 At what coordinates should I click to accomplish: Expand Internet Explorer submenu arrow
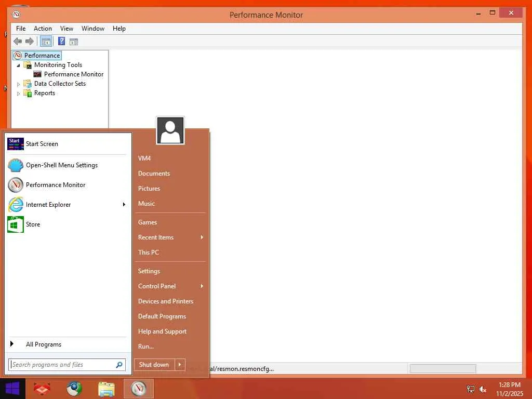point(124,204)
